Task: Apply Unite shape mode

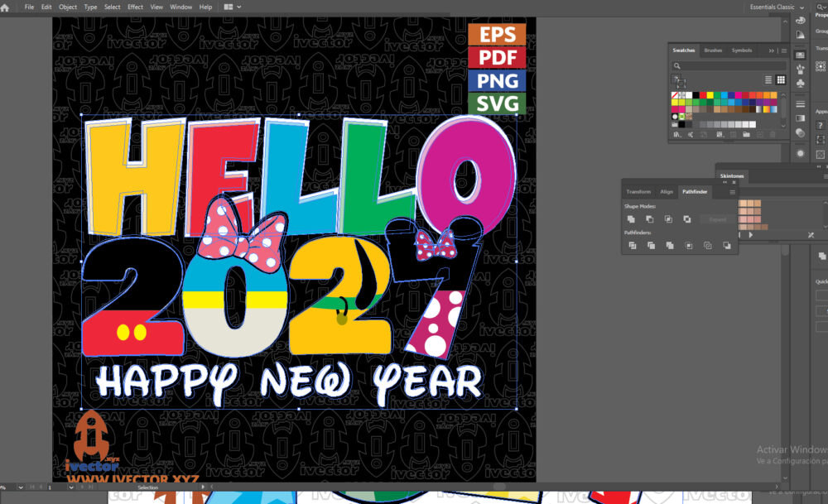Action: pyautogui.click(x=630, y=219)
